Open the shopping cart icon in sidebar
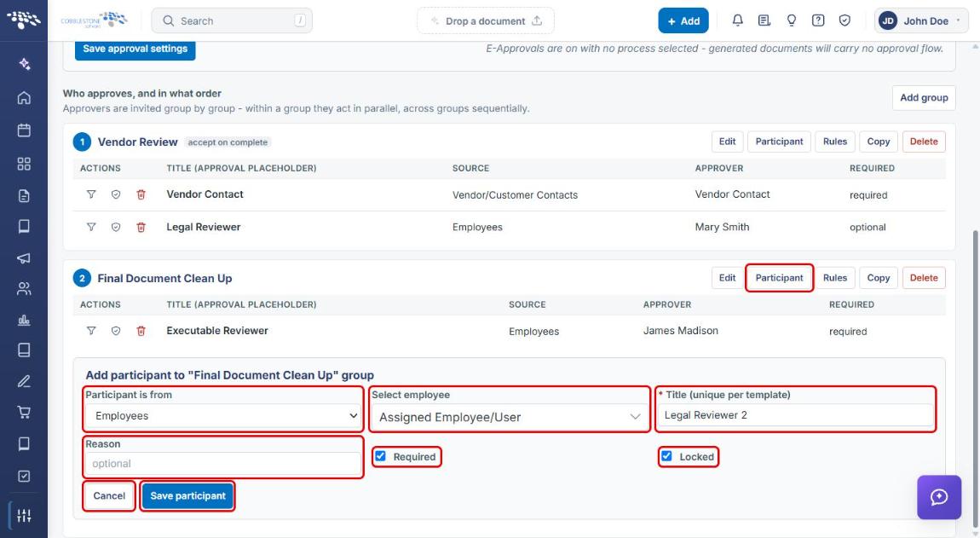This screenshot has width=980, height=538. pyautogui.click(x=24, y=412)
